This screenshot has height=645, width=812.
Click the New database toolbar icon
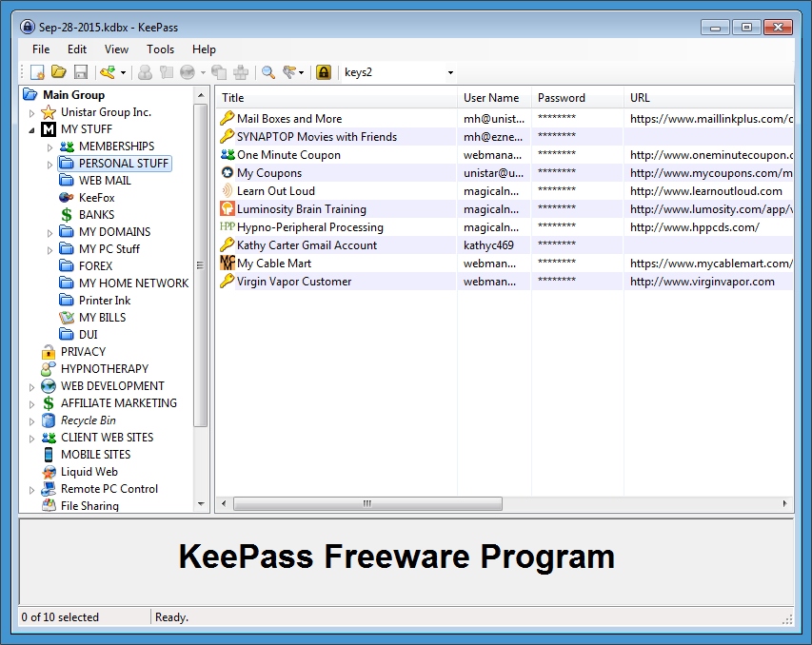[x=37, y=72]
